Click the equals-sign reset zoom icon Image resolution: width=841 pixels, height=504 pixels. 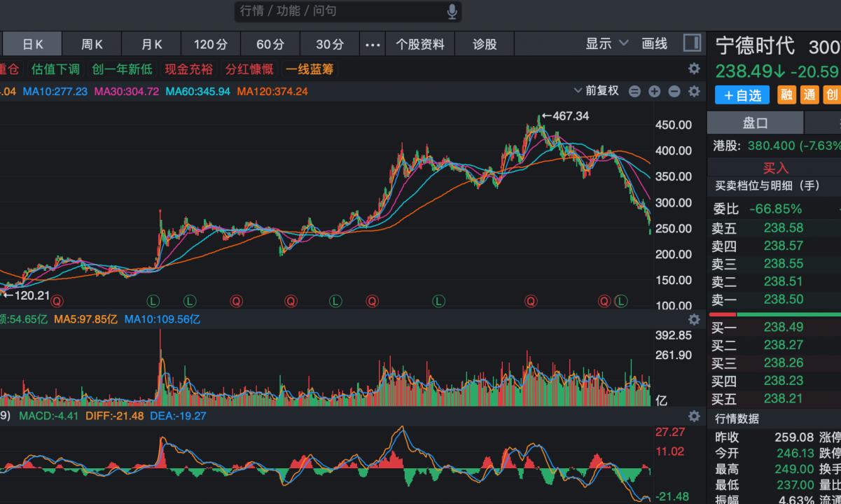point(634,91)
